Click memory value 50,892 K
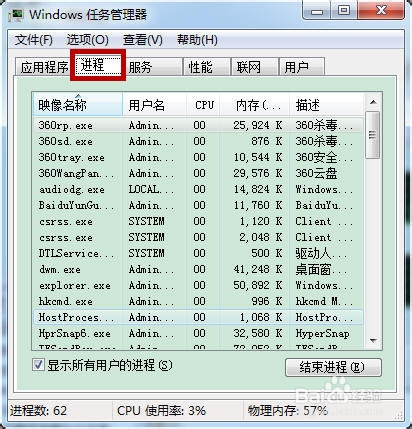The image size is (412, 429). 258,285
